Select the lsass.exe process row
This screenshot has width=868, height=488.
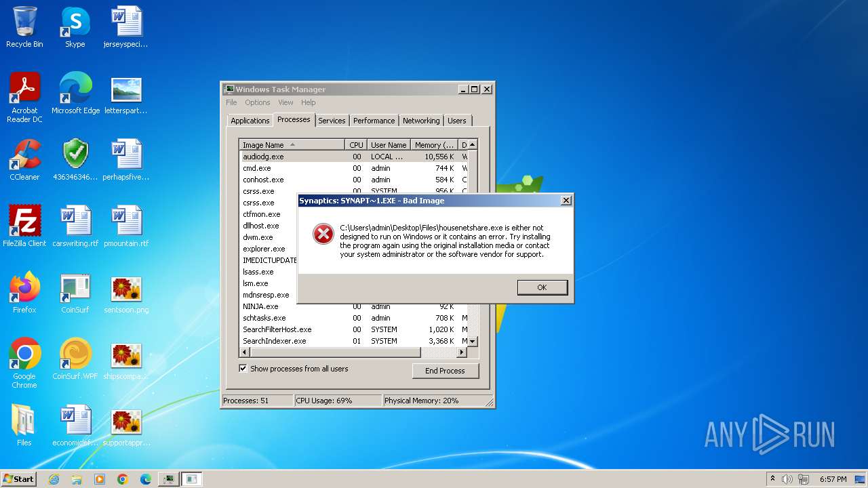click(269, 272)
